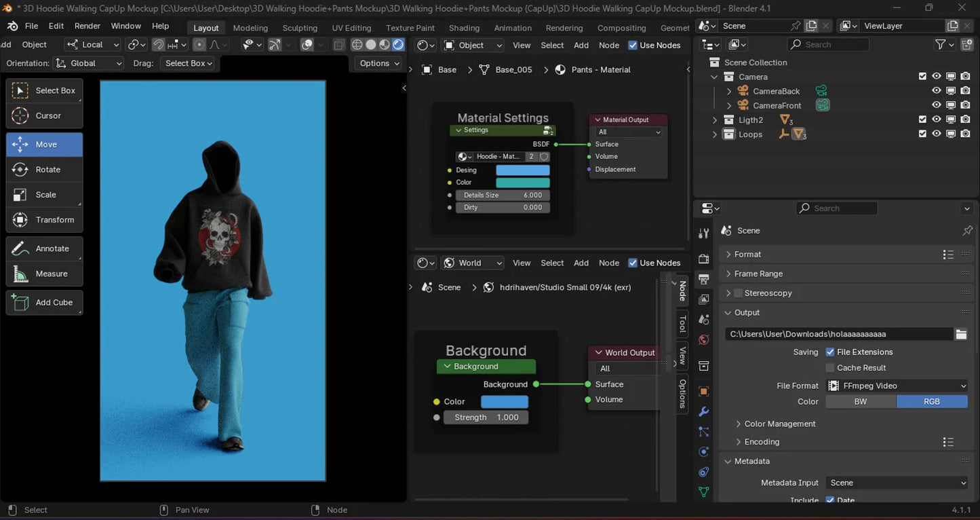
Task: Click the Add Cube tool
Action: pos(45,303)
